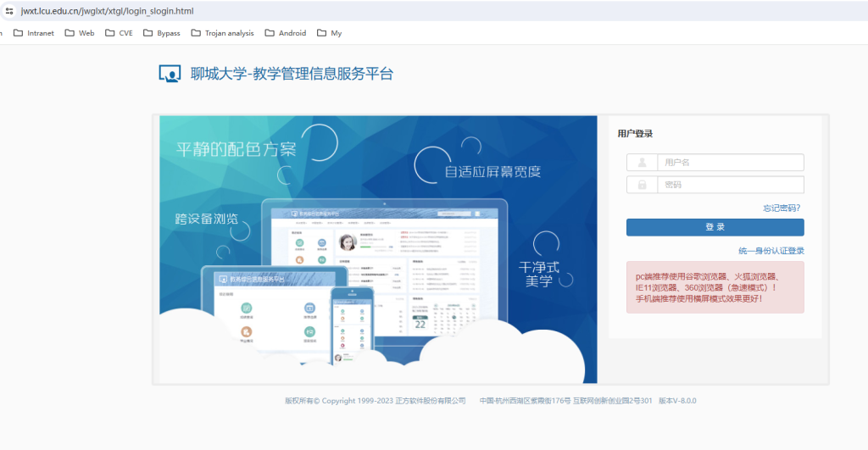Open the Android bookmarks folder
The width and height of the screenshot is (868, 450).
tap(286, 33)
